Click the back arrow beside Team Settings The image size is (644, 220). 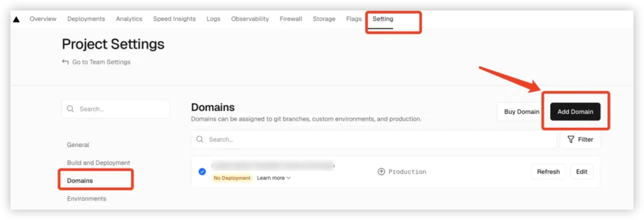[65, 62]
